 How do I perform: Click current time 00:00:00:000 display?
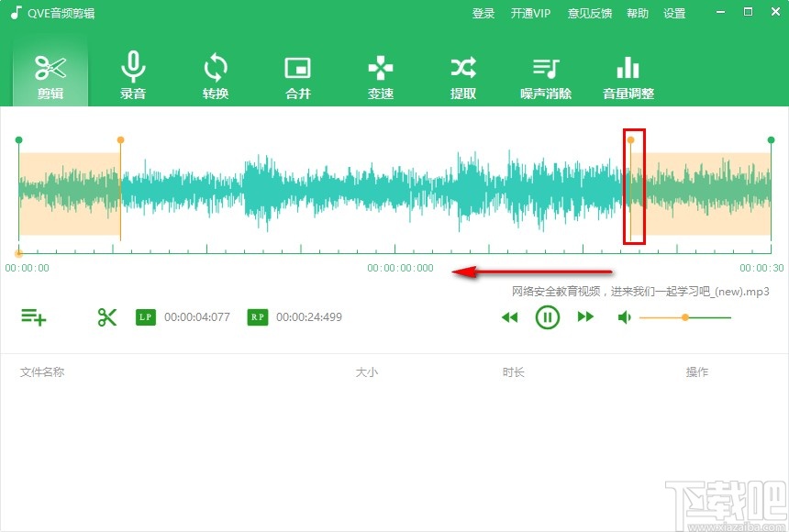[400, 268]
